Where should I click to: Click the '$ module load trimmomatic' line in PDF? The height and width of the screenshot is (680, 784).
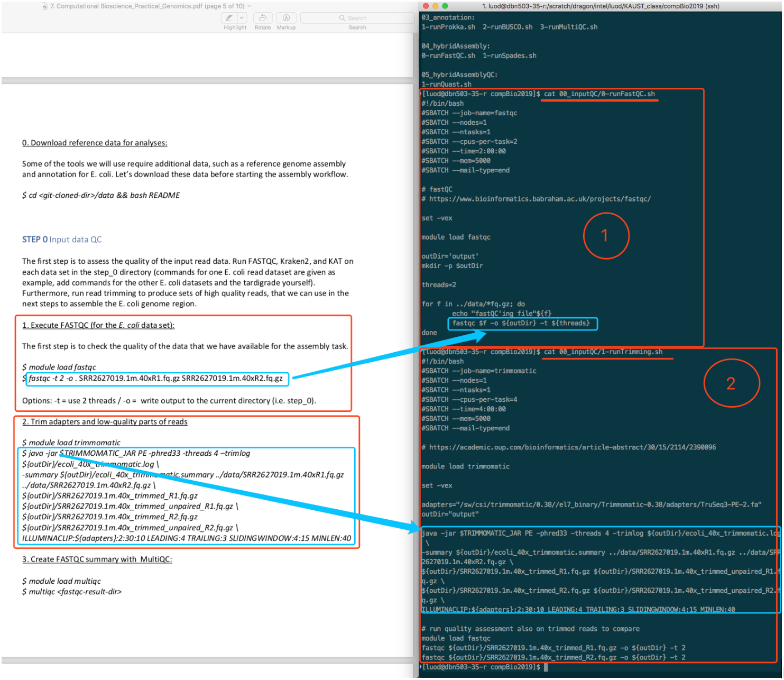pos(71,443)
